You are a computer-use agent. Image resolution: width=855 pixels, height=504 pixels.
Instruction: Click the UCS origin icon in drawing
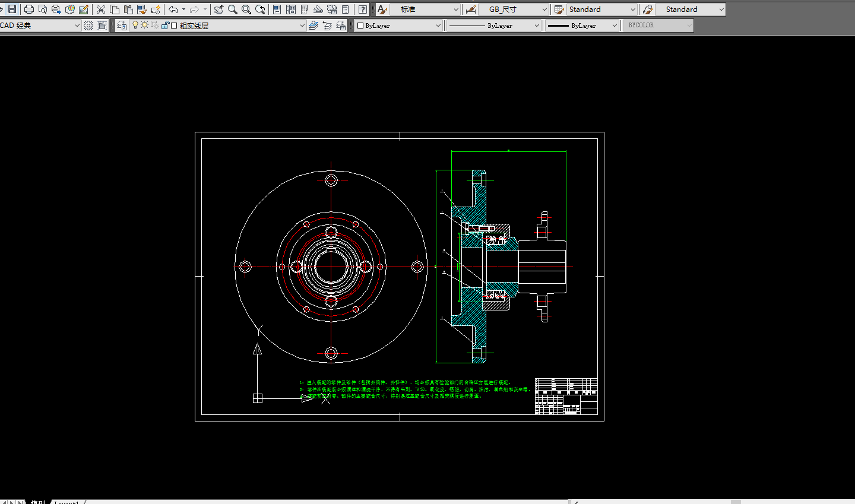tap(258, 398)
